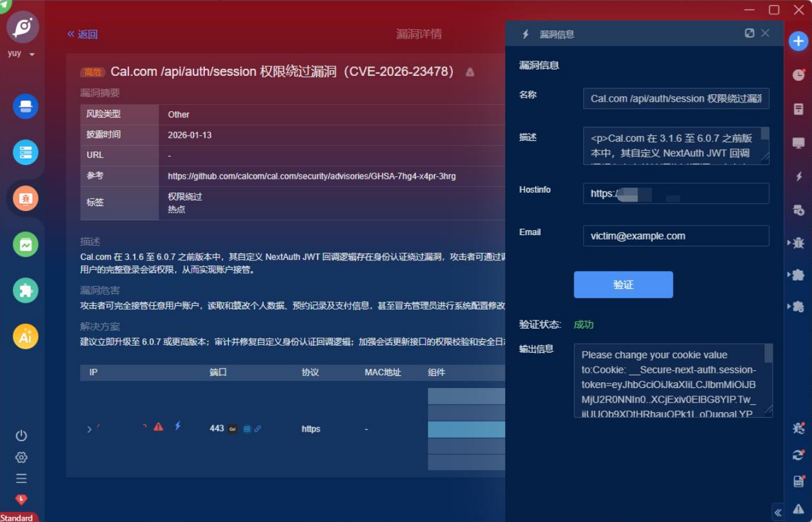Screen dimensions: 812x522
Task: Click the output info scrollbar
Action: [x=768, y=354]
